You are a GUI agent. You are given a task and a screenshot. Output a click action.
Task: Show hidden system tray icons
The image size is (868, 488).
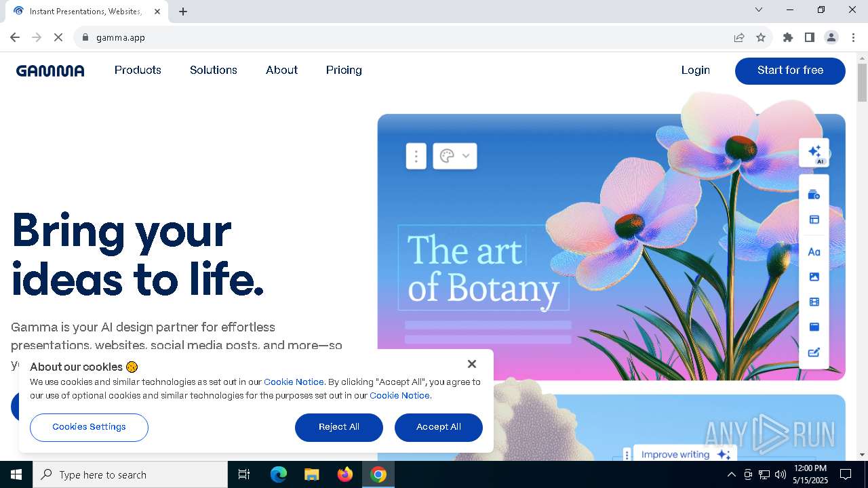pyautogui.click(x=731, y=474)
